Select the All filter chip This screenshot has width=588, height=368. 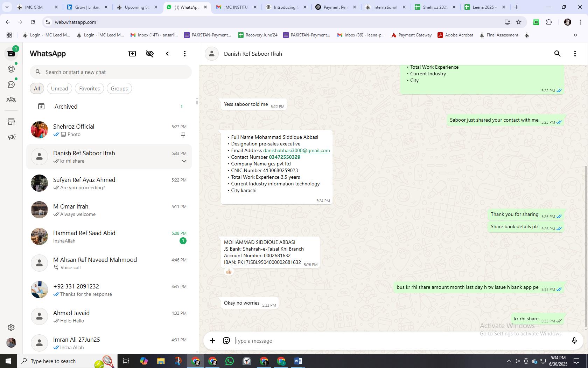pos(37,88)
